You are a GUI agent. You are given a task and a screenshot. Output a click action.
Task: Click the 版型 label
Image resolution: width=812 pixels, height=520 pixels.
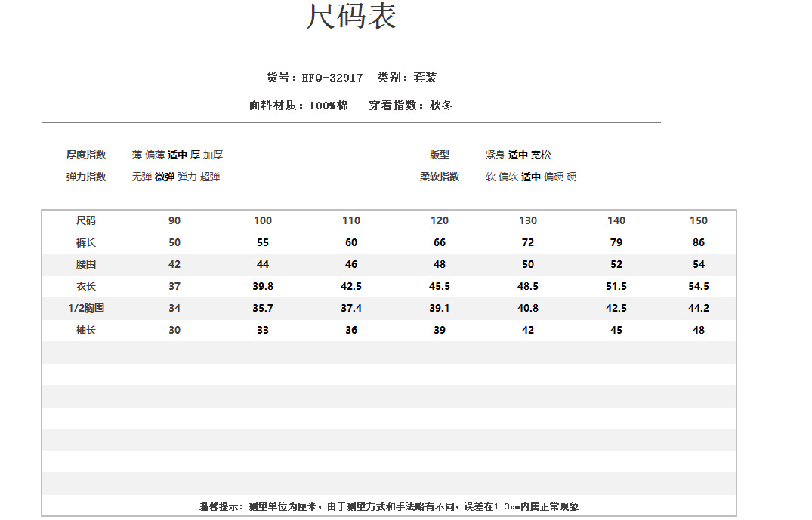[440, 155]
